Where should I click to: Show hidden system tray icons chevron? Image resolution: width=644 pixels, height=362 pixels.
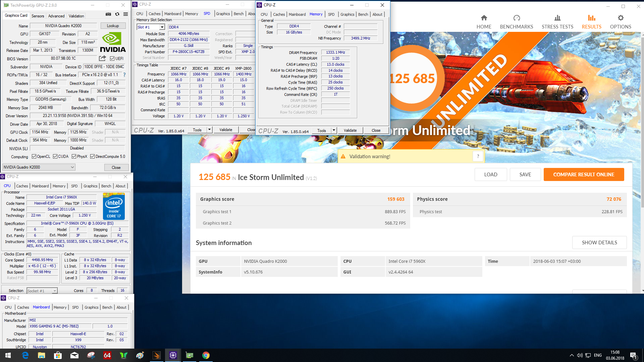pos(572,355)
